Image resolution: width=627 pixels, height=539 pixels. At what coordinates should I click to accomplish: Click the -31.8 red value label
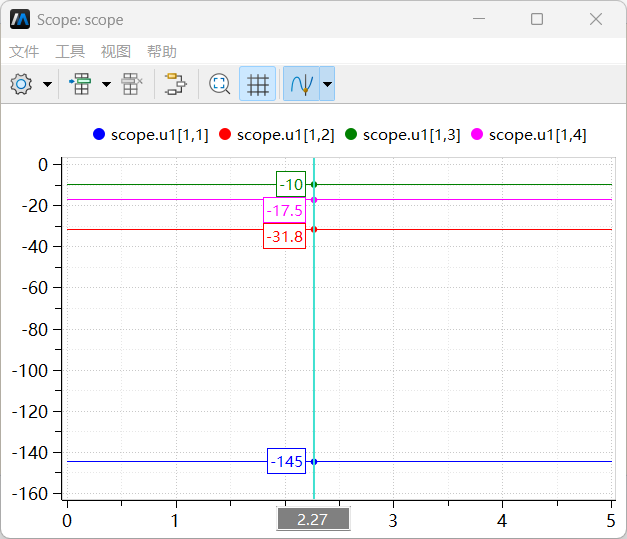coord(285,236)
